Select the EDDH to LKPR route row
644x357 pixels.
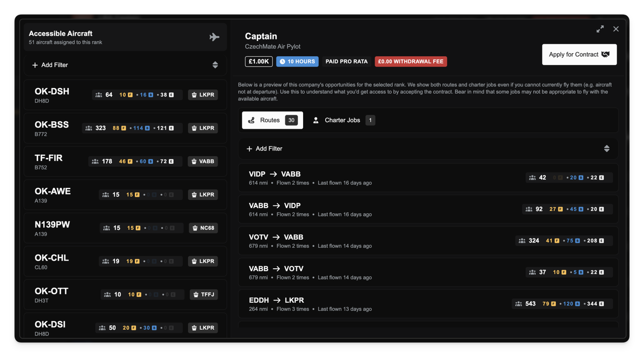[x=368, y=304]
